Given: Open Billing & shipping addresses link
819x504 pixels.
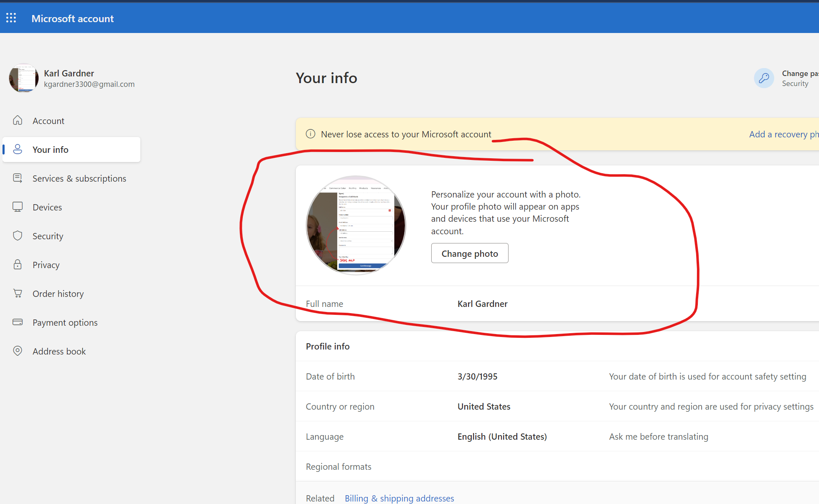Looking at the screenshot, I should tap(399, 498).
